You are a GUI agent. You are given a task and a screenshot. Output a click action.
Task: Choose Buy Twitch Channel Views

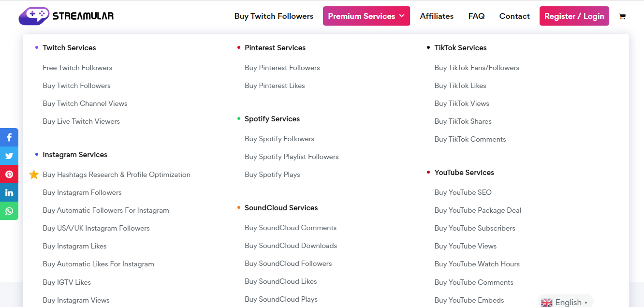pyautogui.click(x=85, y=103)
